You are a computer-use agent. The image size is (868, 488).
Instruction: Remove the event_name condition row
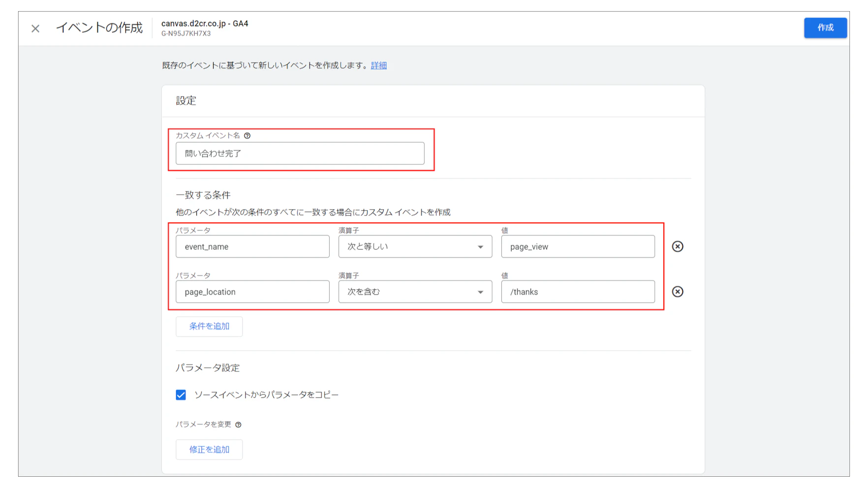click(x=678, y=246)
